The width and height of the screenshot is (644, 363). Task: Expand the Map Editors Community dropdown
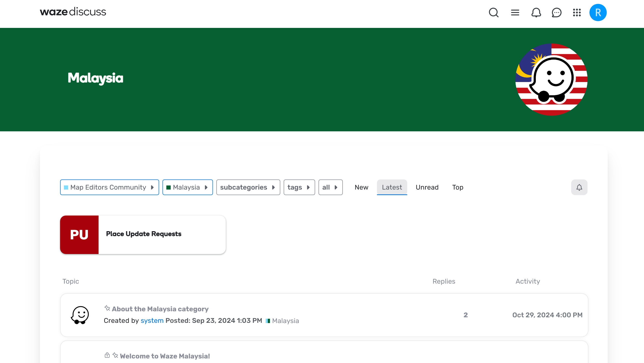point(110,187)
